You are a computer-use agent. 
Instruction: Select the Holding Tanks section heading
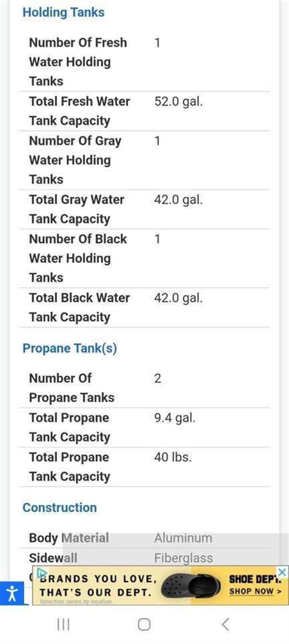63,12
